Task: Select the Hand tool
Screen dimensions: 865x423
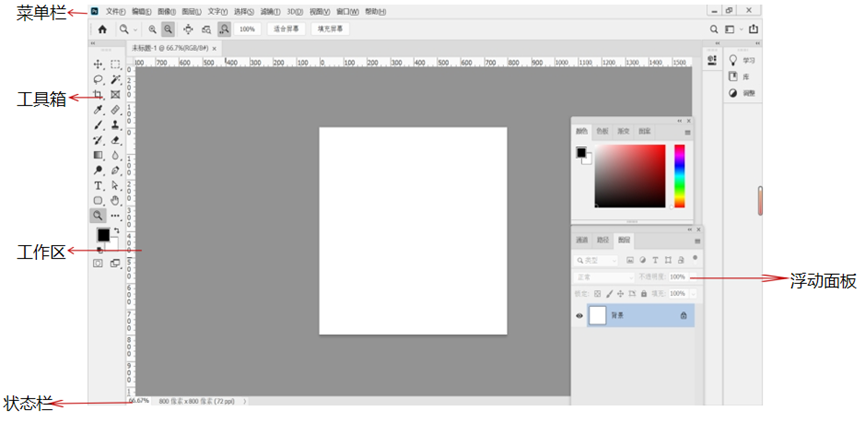Action: pos(115,200)
